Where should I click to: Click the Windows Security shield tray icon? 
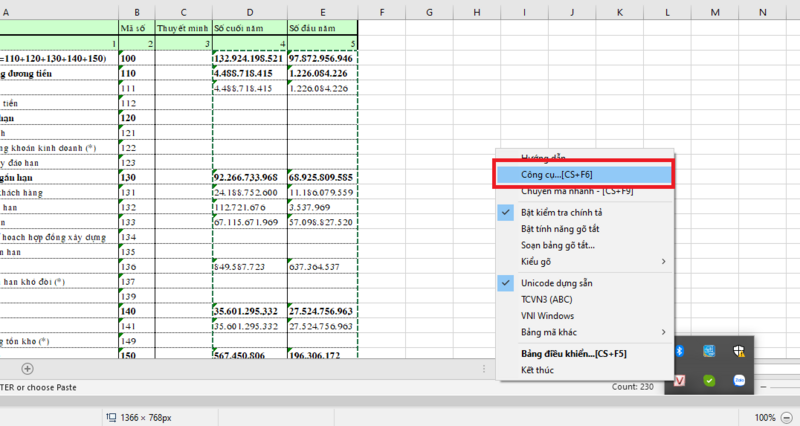(x=741, y=351)
